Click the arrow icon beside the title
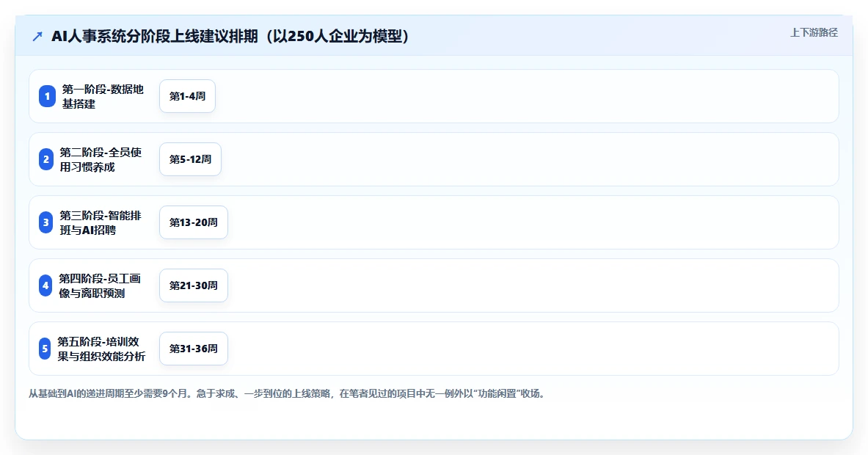Image resolution: width=868 pixels, height=455 pixels. tap(37, 37)
